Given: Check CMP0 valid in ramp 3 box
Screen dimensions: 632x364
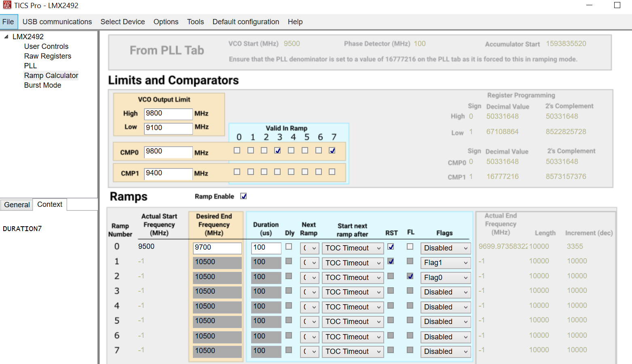Looking at the screenshot, I should 277,151.
